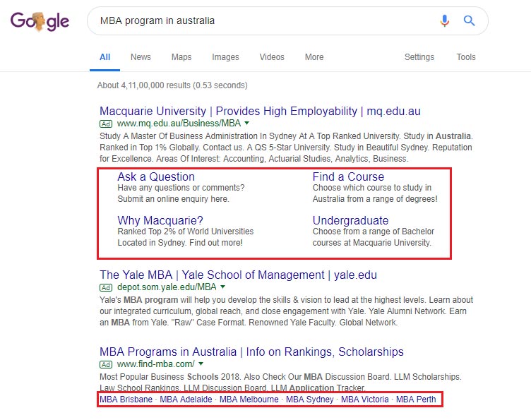Click the www.find-mba.com/ URL text
Image resolution: width=531 pixels, height=420 pixels.
point(156,364)
